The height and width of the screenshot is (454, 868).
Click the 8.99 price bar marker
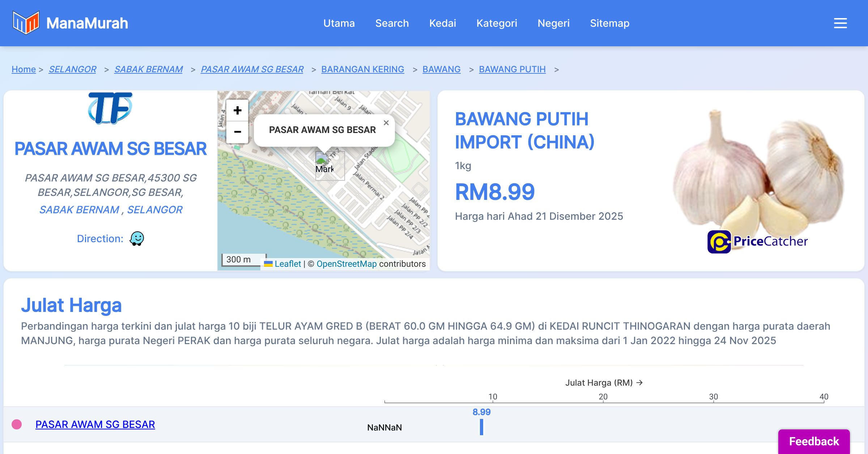coord(481,427)
